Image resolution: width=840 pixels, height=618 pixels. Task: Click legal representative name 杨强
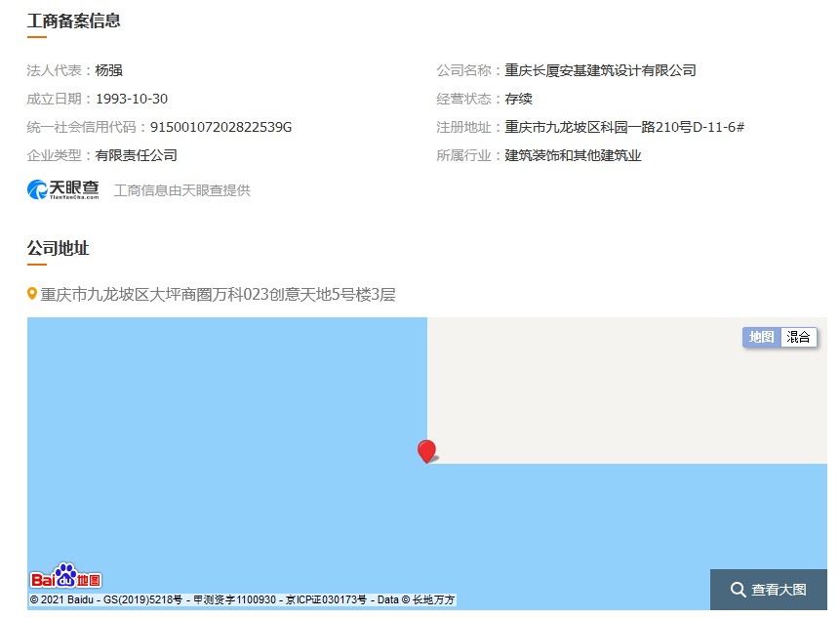coord(108,70)
